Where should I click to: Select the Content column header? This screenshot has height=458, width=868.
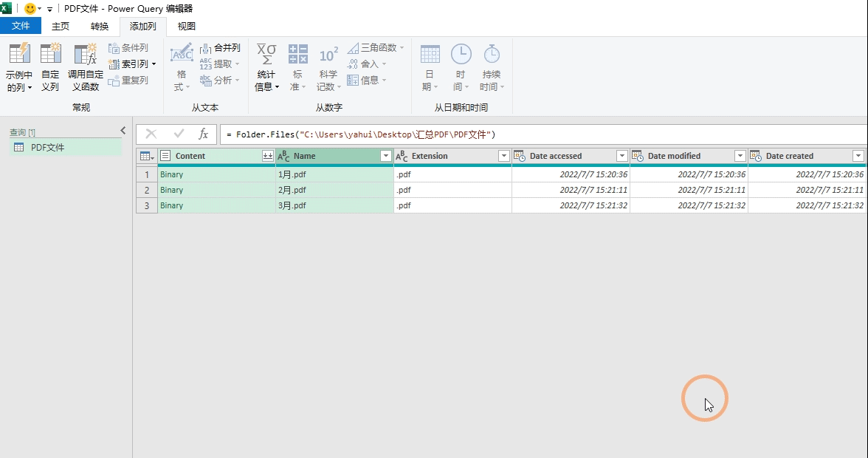pos(217,156)
